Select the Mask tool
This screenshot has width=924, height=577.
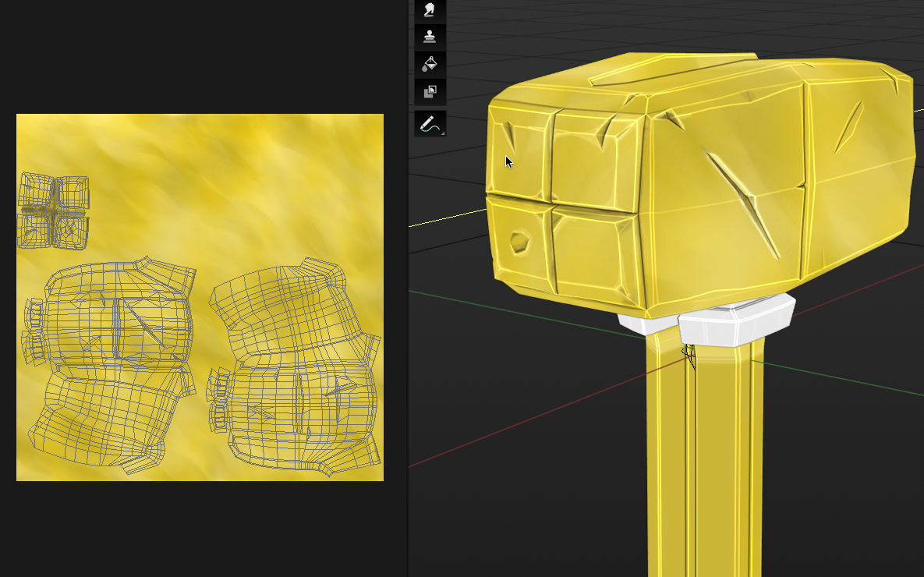(x=430, y=91)
